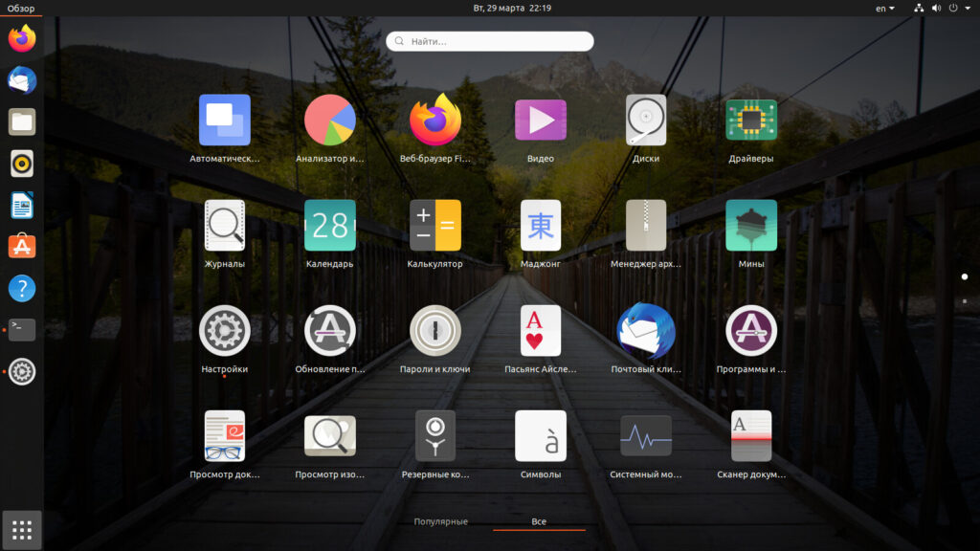Open Passwords and Keys app
The height and width of the screenshot is (551, 980).
[434, 331]
